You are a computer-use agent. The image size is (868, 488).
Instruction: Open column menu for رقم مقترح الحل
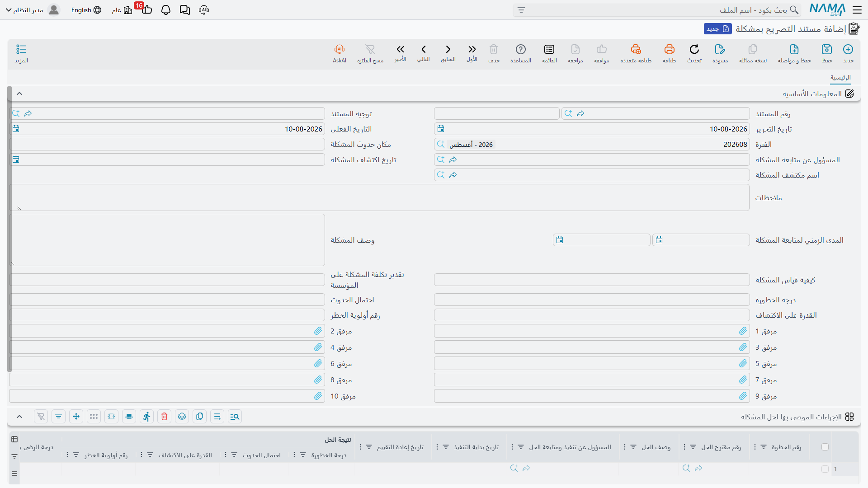[684, 447]
